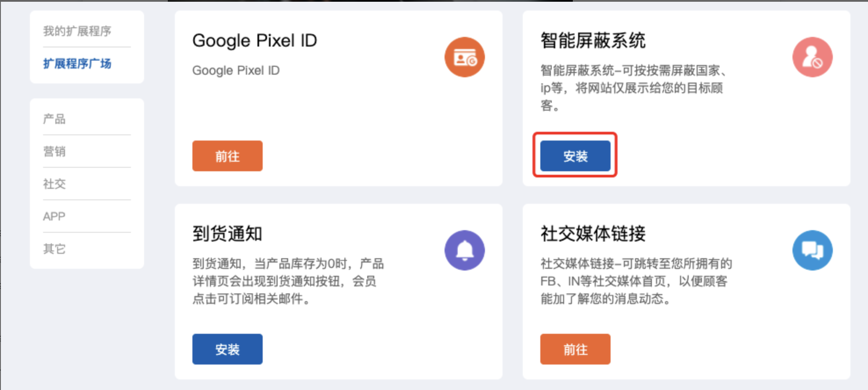Install the 到货通知 extension
868x390 pixels.
pos(227,349)
